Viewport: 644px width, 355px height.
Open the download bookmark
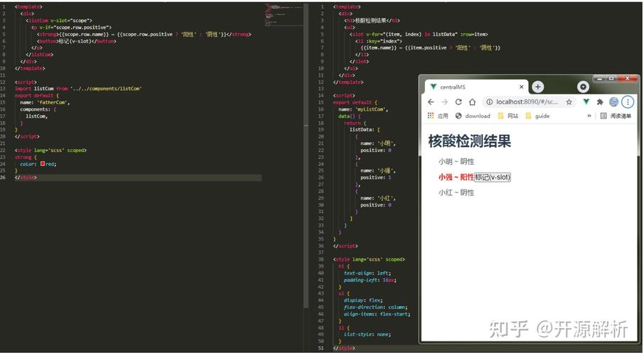click(x=473, y=116)
